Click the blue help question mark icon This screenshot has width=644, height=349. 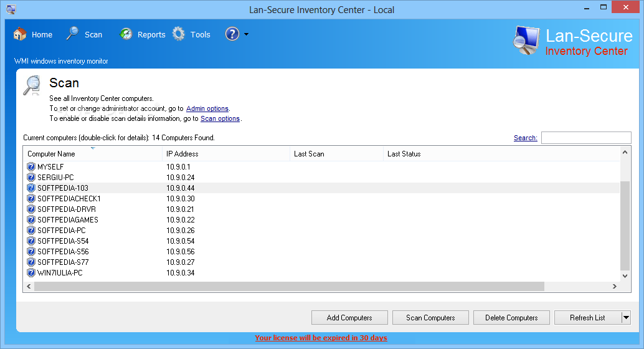(232, 34)
